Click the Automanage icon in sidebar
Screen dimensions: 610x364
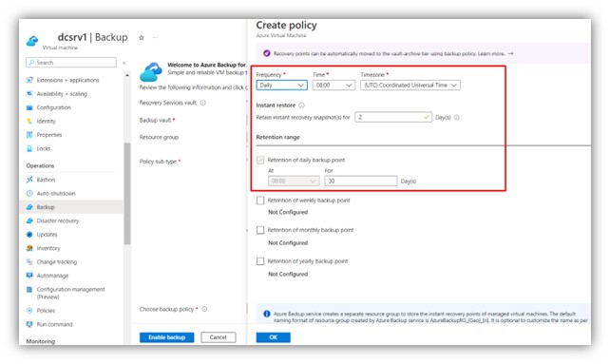(x=29, y=276)
